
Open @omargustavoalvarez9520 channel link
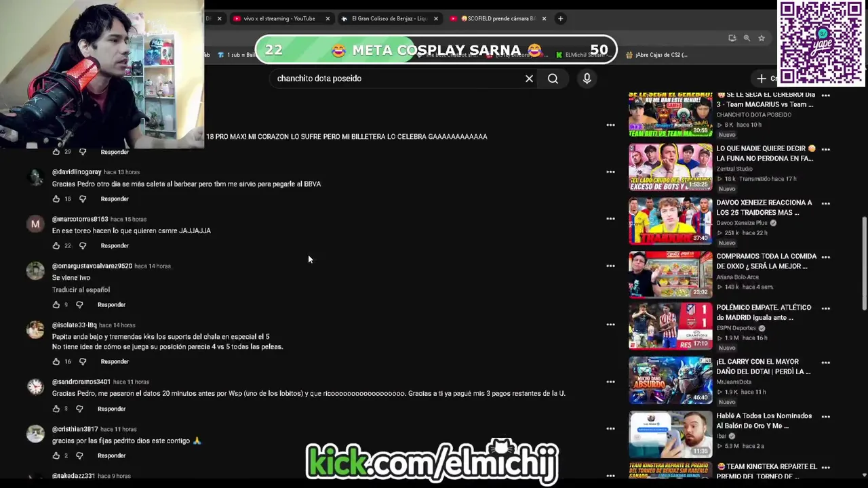pyautogui.click(x=92, y=266)
